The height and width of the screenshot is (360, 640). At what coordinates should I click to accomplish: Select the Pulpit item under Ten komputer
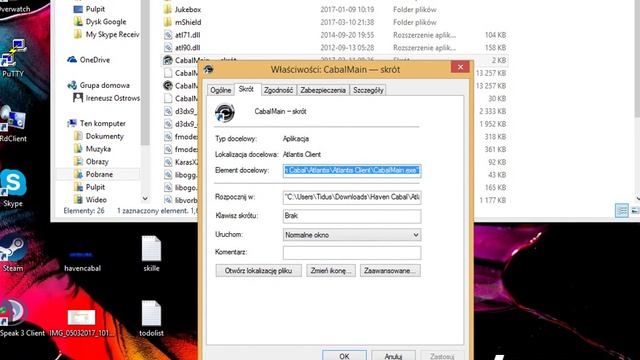[89, 187]
